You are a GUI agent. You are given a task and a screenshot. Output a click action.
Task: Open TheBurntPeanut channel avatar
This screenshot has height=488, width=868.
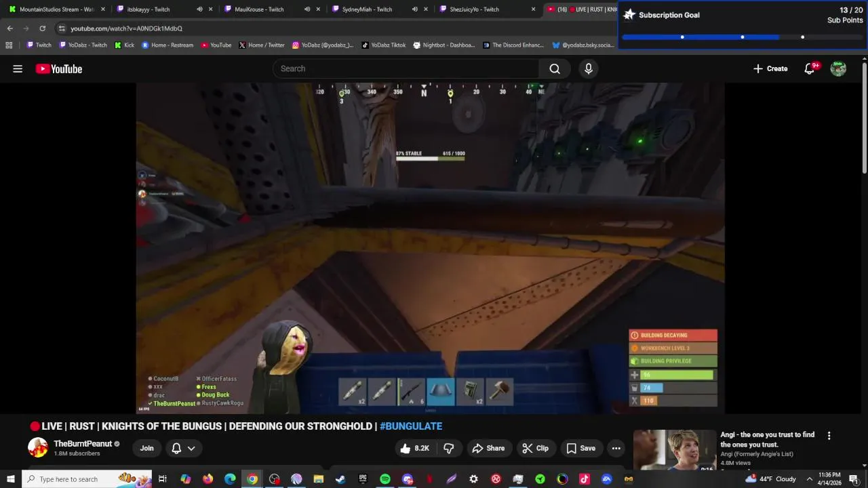(x=38, y=447)
